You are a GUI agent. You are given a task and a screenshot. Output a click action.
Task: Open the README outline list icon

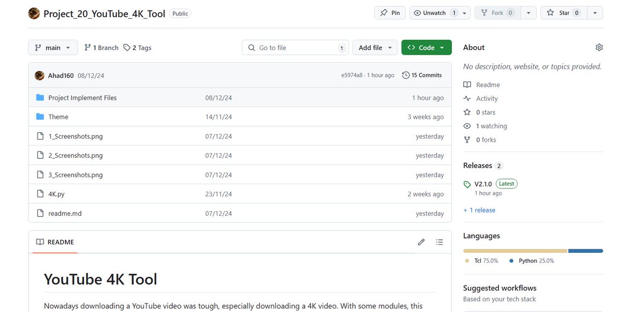(440, 242)
